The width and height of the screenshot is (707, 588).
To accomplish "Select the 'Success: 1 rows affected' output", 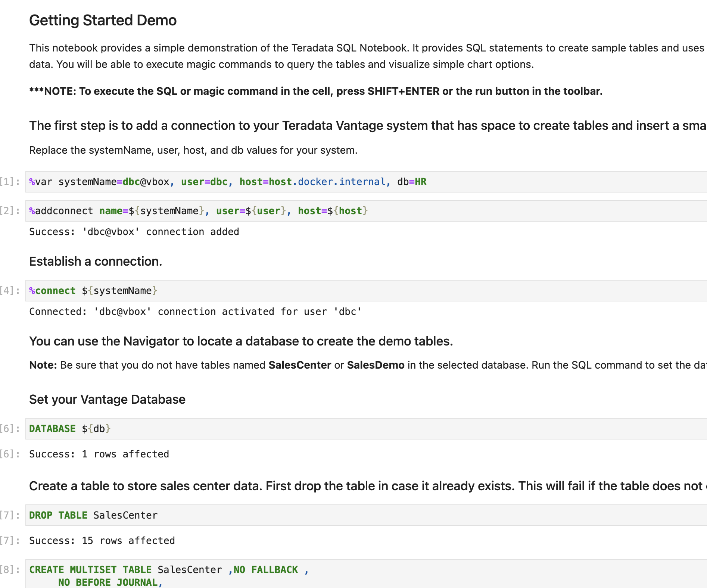I will click(x=99, y=454).
